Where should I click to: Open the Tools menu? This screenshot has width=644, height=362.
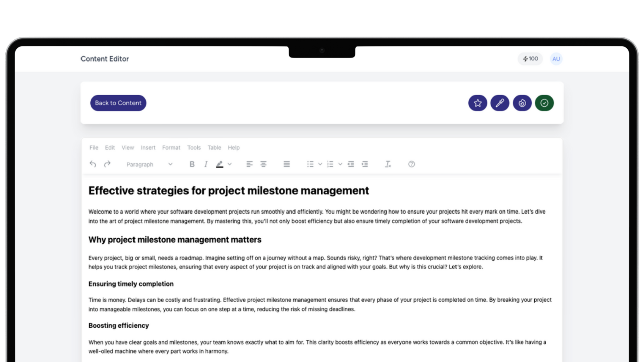pyautogui.click(x=194, y=148)
